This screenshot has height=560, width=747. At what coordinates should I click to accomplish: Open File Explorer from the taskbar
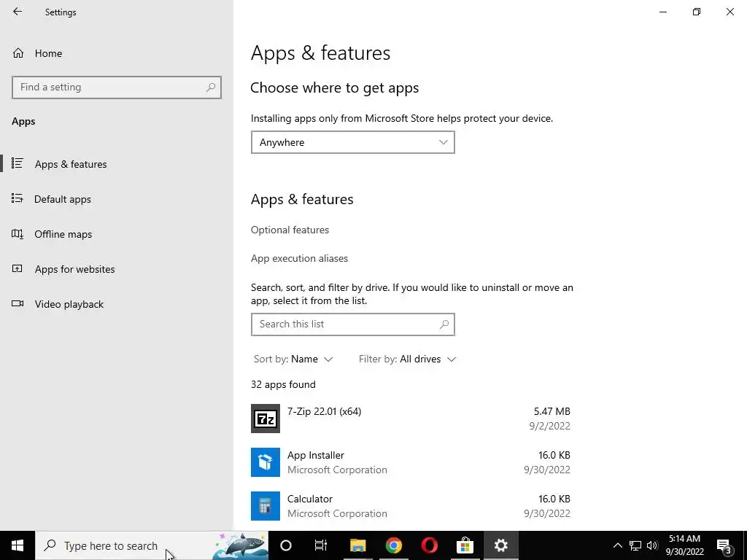pos(357,545)
